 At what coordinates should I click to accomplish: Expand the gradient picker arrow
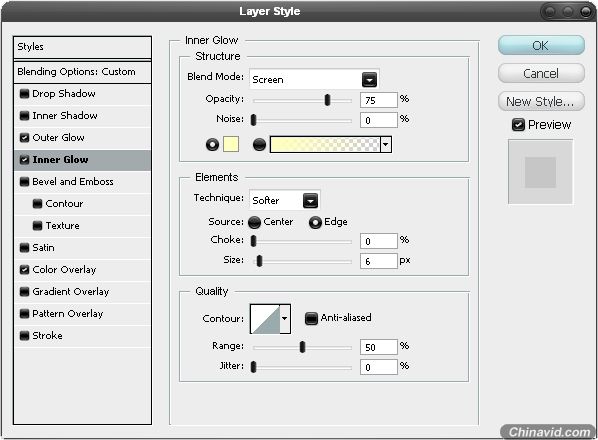click(x=386, y=145)
